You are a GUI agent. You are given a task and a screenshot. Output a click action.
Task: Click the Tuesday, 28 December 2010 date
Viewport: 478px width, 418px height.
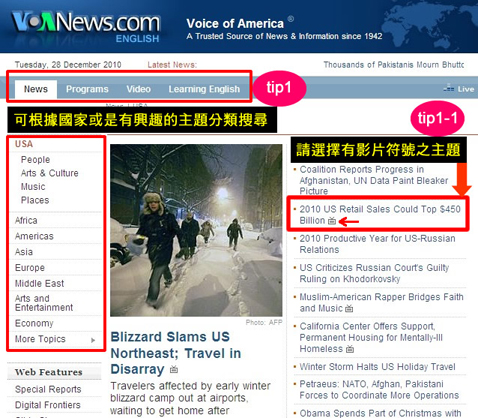point(68,65)
